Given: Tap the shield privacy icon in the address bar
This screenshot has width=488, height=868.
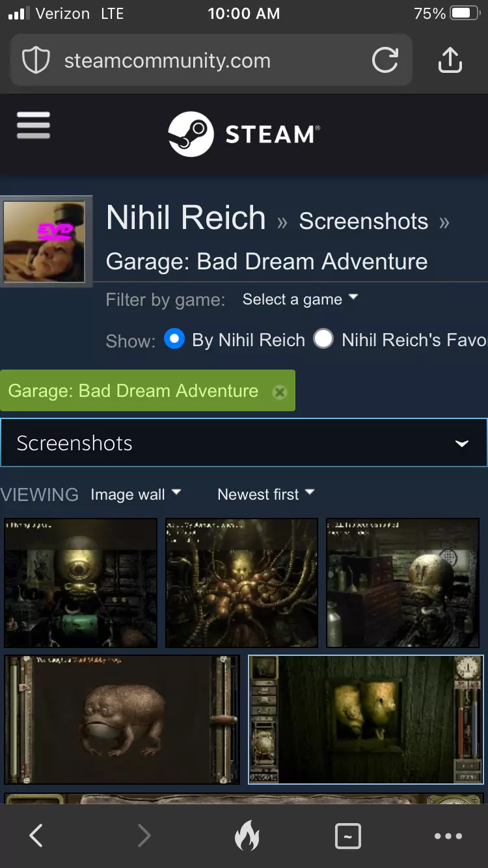Looking at the screenshot, I should click(x=36, y=61).
